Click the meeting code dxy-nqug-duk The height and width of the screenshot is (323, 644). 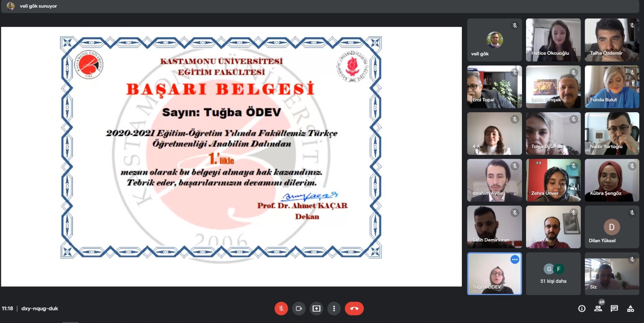pos(40,308)
